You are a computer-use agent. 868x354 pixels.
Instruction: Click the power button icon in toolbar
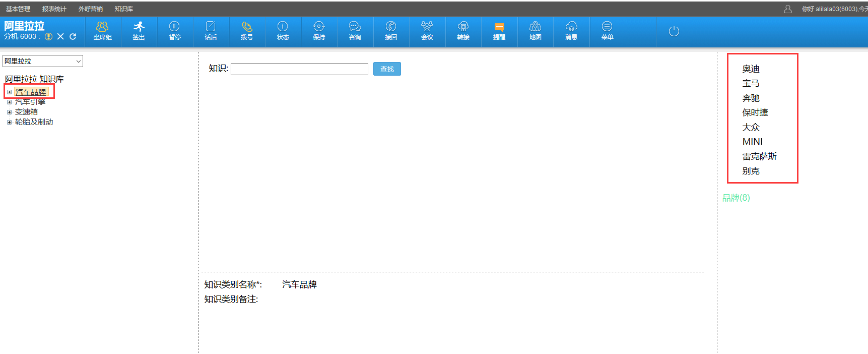(x=674, y=31)
